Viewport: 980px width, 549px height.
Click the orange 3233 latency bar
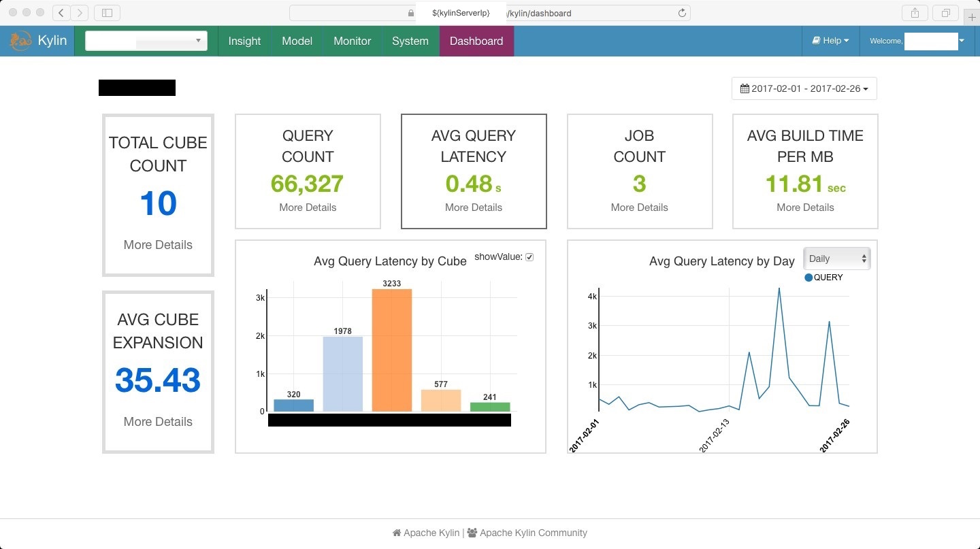391,350
